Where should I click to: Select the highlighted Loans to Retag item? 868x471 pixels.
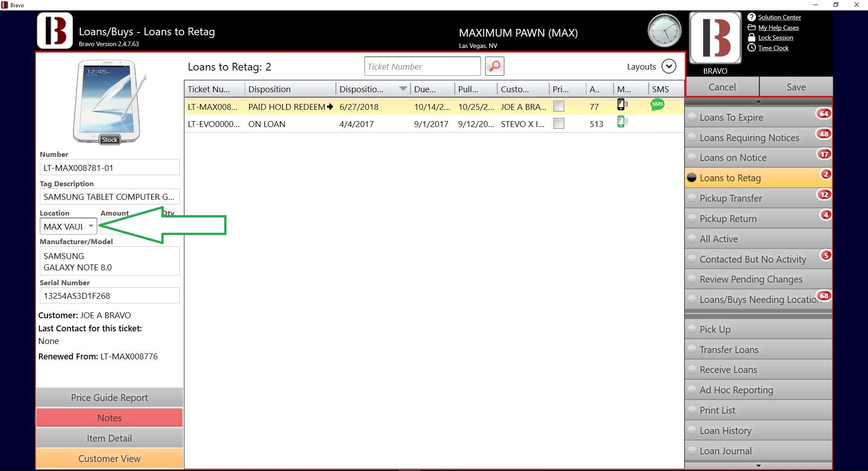[759, 178]
